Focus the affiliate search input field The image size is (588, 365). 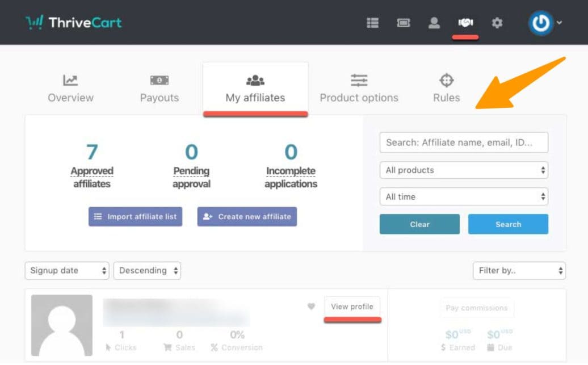tap(464, 142)
